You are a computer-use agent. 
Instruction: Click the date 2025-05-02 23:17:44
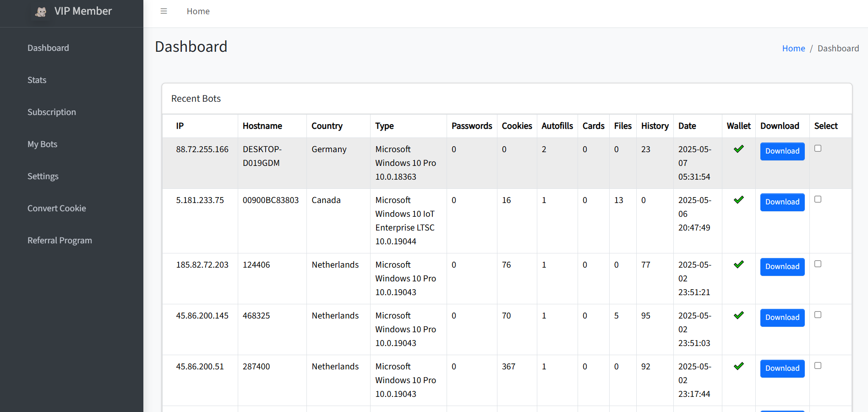(x=695, y=380)
